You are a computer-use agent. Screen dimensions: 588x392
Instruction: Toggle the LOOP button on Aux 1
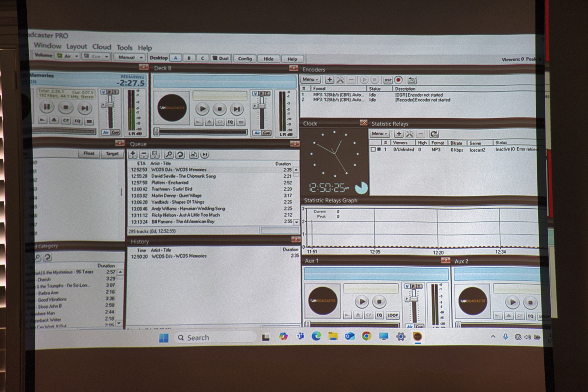click(x=392, y=315)
